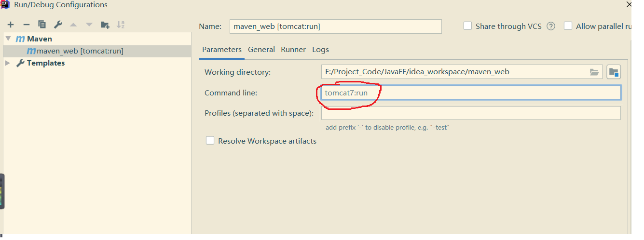Collapse the Maven tree node

click(x=8, y=39)
